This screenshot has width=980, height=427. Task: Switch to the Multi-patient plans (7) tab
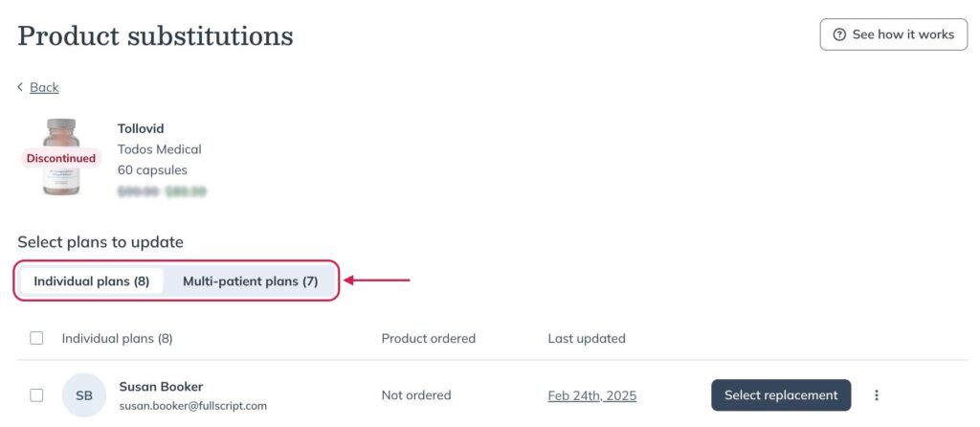pos(250,281)
